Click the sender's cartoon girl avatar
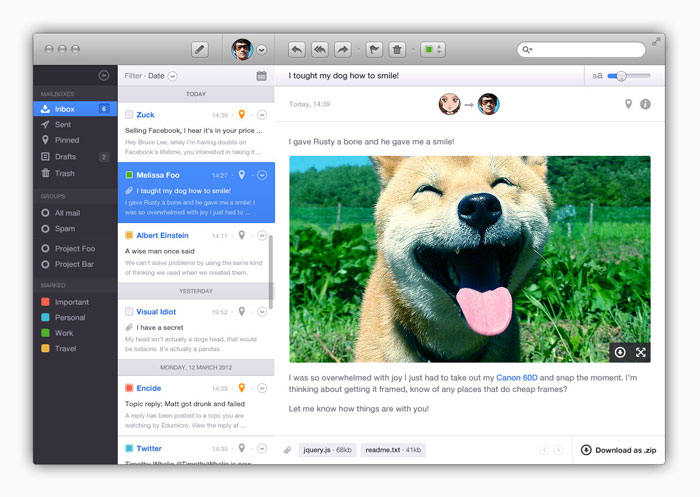 tap(449, 104)
